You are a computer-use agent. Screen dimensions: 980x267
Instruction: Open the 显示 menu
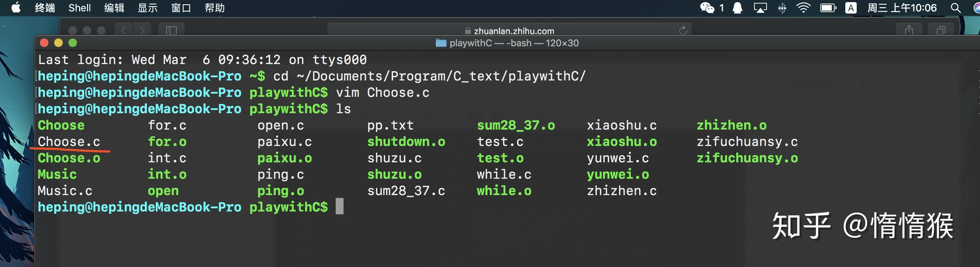tap(147, 8)
